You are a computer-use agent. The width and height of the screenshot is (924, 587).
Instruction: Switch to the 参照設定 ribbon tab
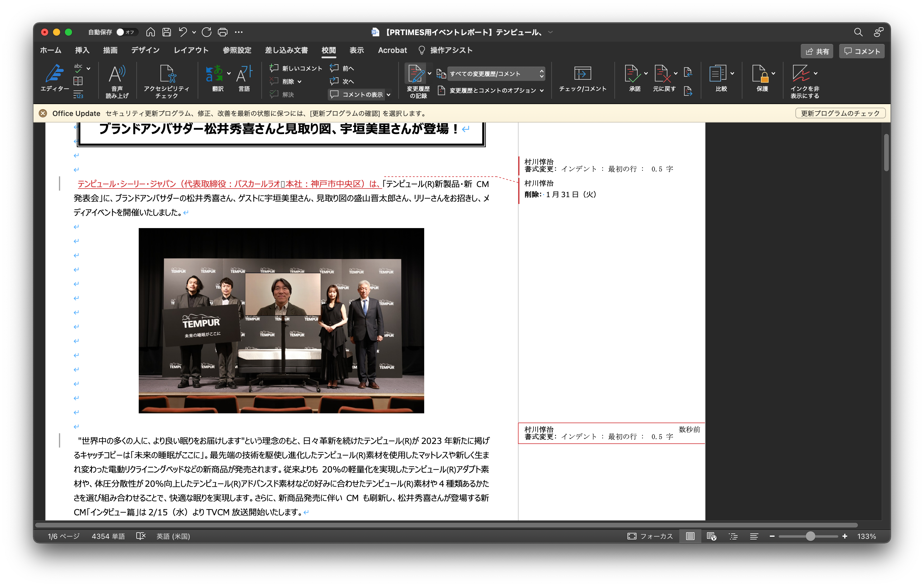pos(237,50)
